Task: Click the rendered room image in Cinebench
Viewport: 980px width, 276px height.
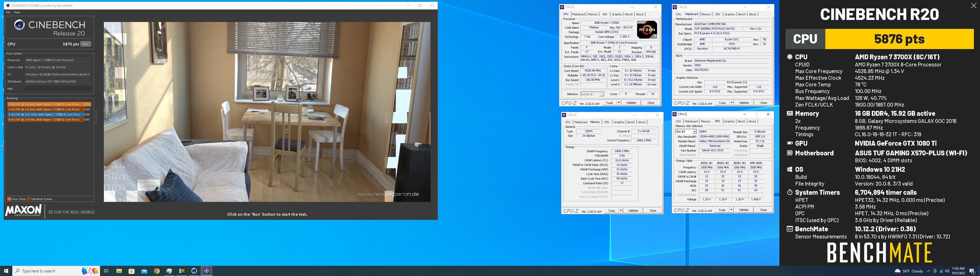Action: click(x=267, y=112)
